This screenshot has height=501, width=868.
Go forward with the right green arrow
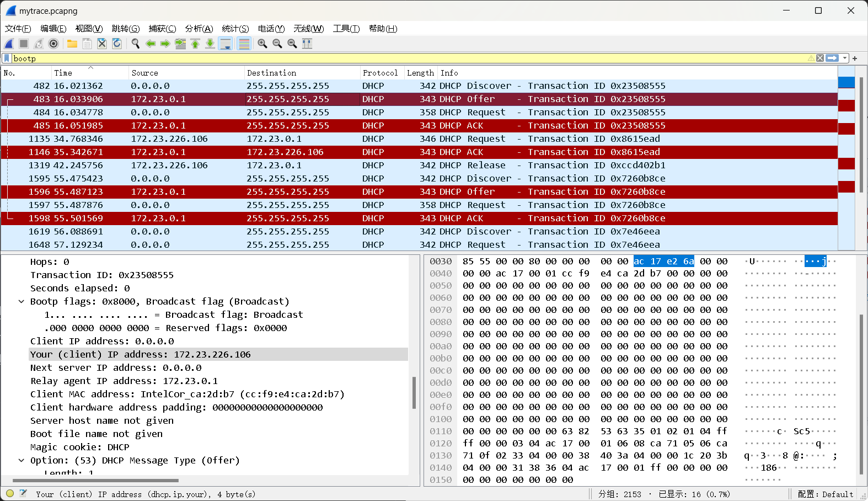click(x=165, y=44)
